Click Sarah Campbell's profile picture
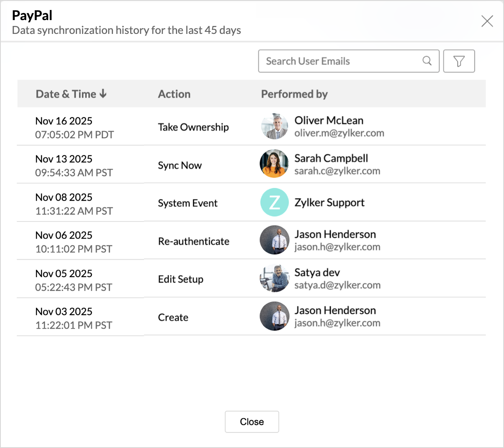Viewport: 504px width, 448px height. coord(275,164)
